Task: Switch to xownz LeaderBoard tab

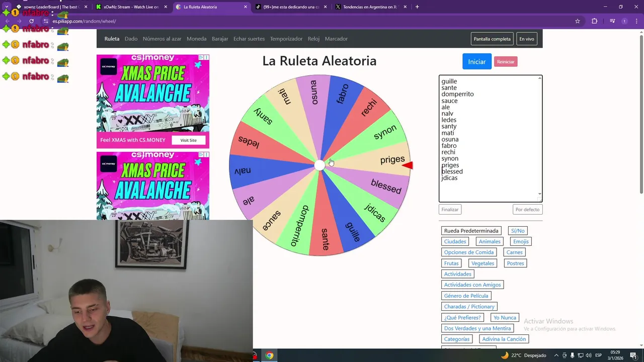Action: [52, 7]
